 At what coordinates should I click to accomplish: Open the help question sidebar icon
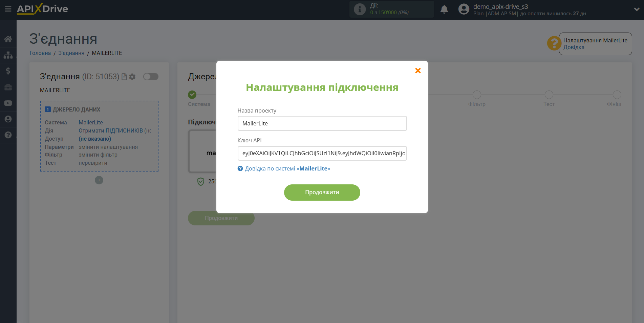coord(8,135)
